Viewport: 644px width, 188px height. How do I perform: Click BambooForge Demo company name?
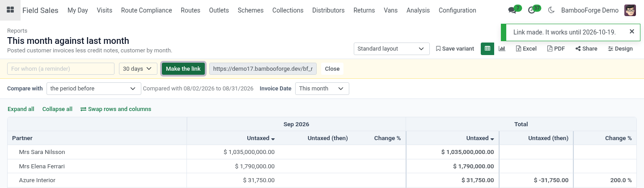pyautogui.click(x=590, y=10)
